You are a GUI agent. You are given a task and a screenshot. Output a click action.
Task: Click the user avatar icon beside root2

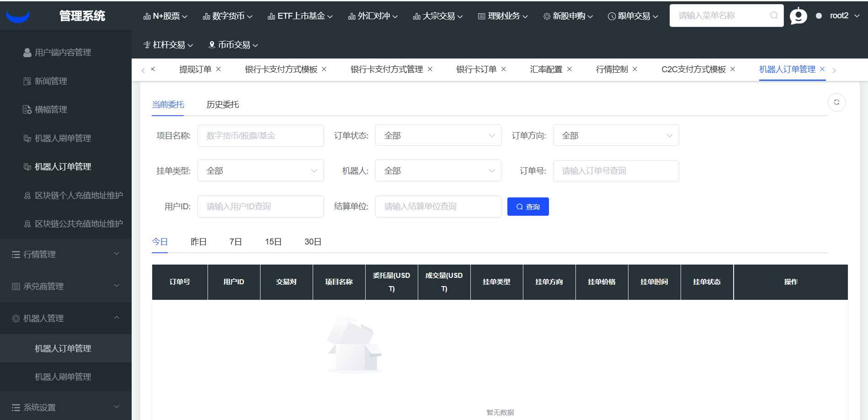798,16
